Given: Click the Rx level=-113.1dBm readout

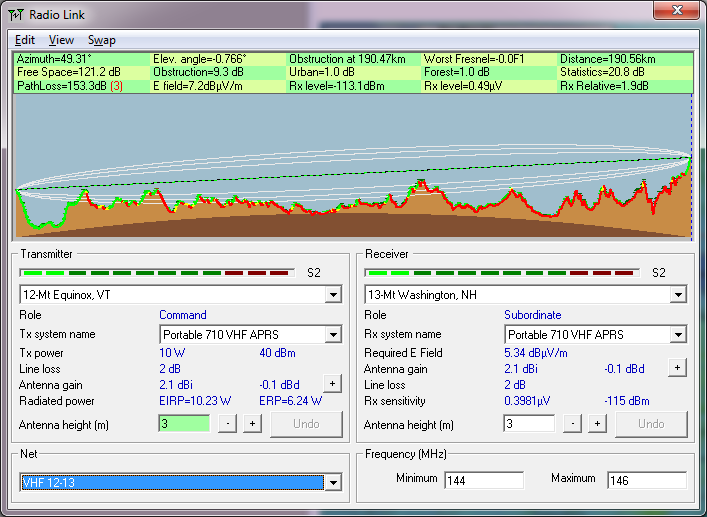Looking at the screenshot, I should [x=336, y=86].
